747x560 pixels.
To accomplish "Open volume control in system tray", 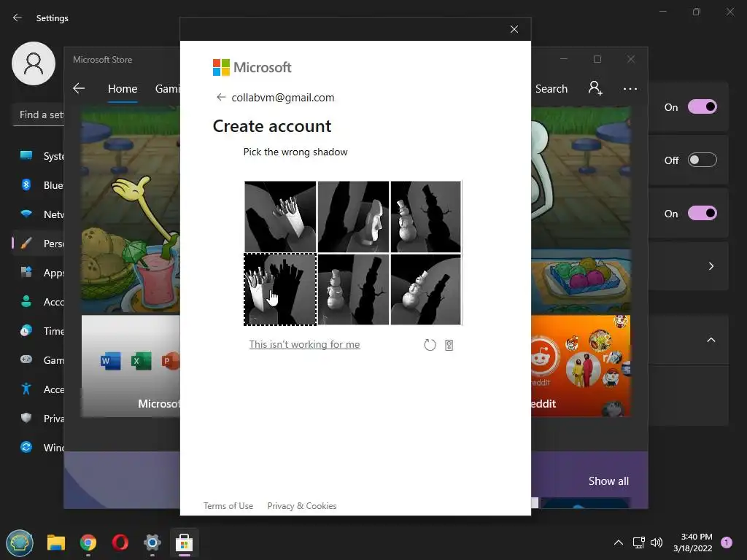I will click(657, 542).
